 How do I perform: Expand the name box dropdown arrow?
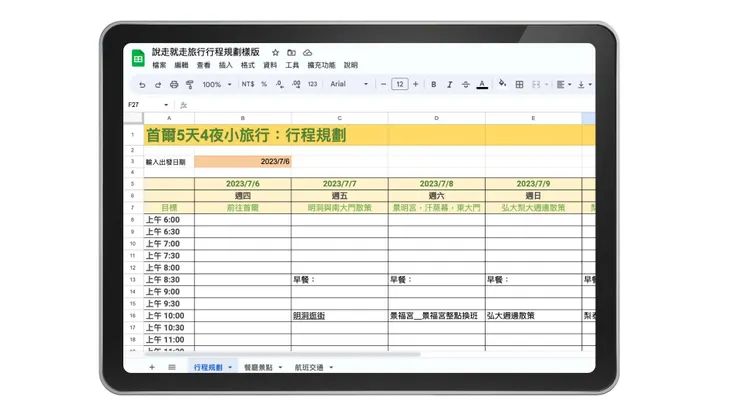166,105
